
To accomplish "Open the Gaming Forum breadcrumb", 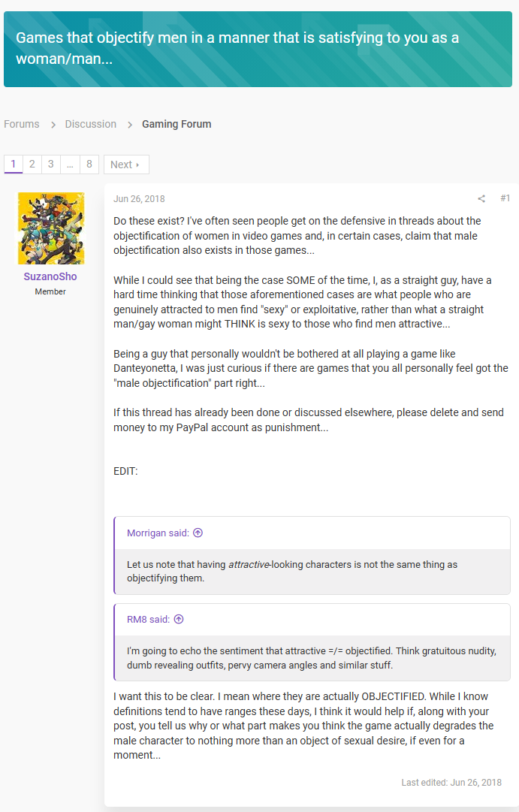I will (x=177, y=124).
